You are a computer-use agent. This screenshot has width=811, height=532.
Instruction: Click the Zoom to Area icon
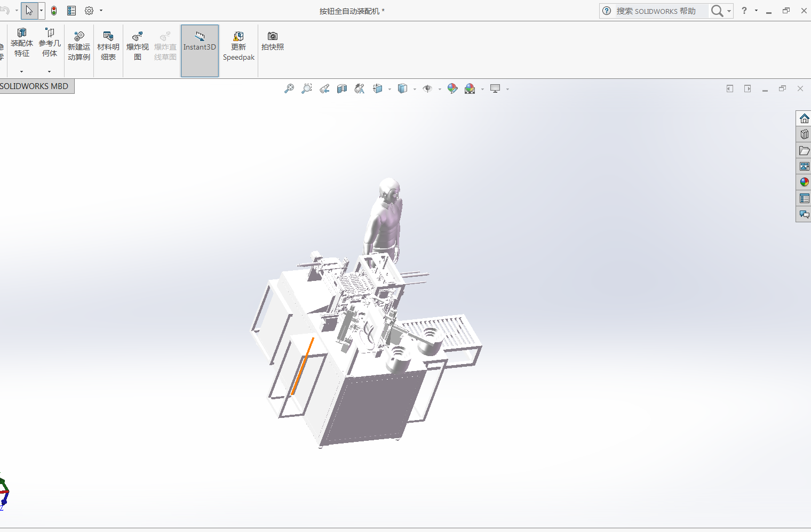click(x=307, y=88)
